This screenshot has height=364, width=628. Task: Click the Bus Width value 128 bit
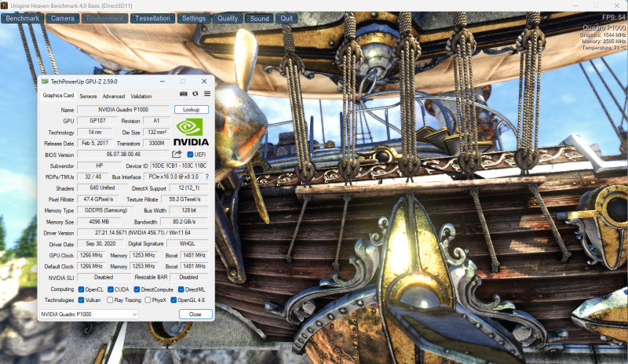pos(189,210)
